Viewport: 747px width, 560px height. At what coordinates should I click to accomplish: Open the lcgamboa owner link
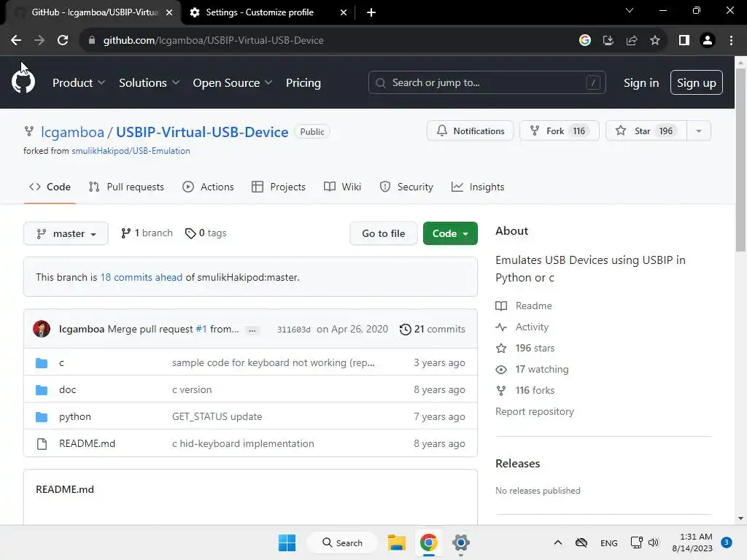[x=72, y=132]
